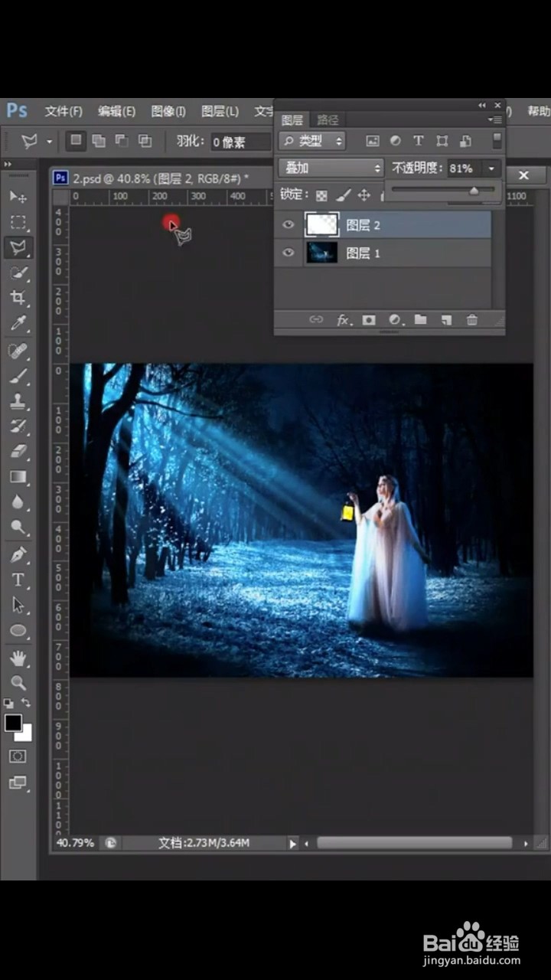Screen dimensions: 551x980
Task: Select the Quick Selection tool
Action: click(x=18, y=273)
